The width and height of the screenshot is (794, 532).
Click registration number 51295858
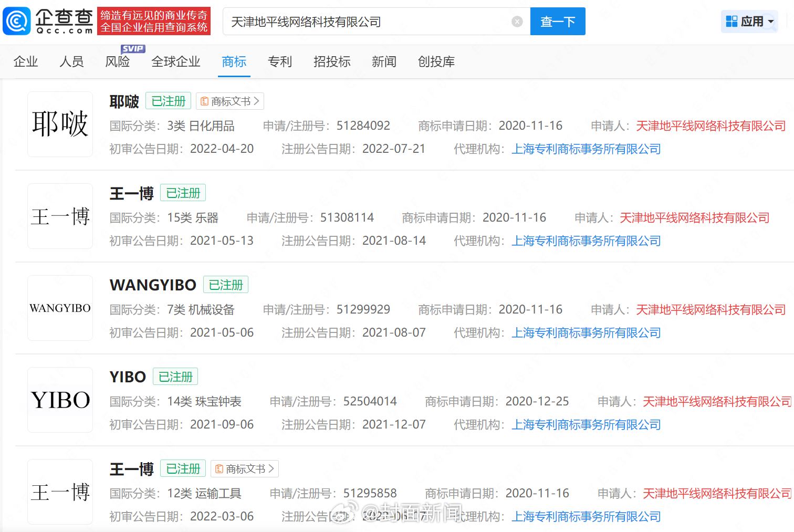pos(370,494)
